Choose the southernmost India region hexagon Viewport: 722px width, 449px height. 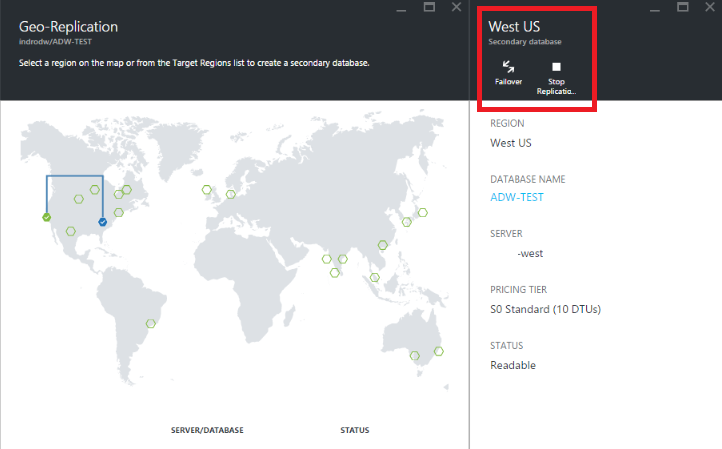point(335,272)
